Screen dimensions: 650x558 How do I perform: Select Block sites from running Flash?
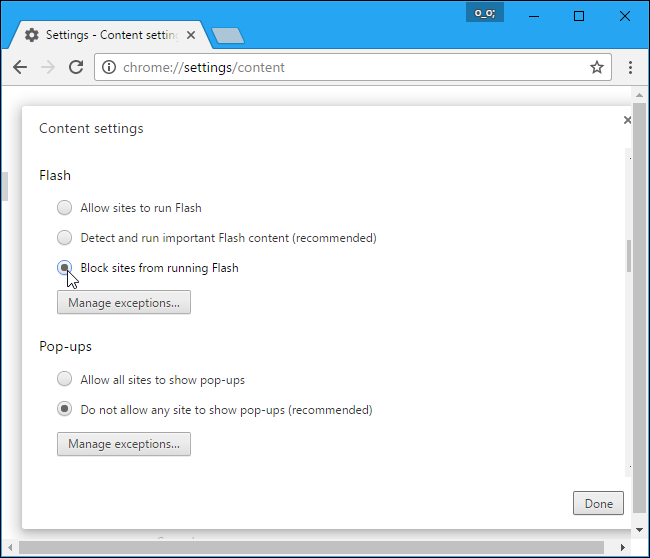[x=64, y=267]
